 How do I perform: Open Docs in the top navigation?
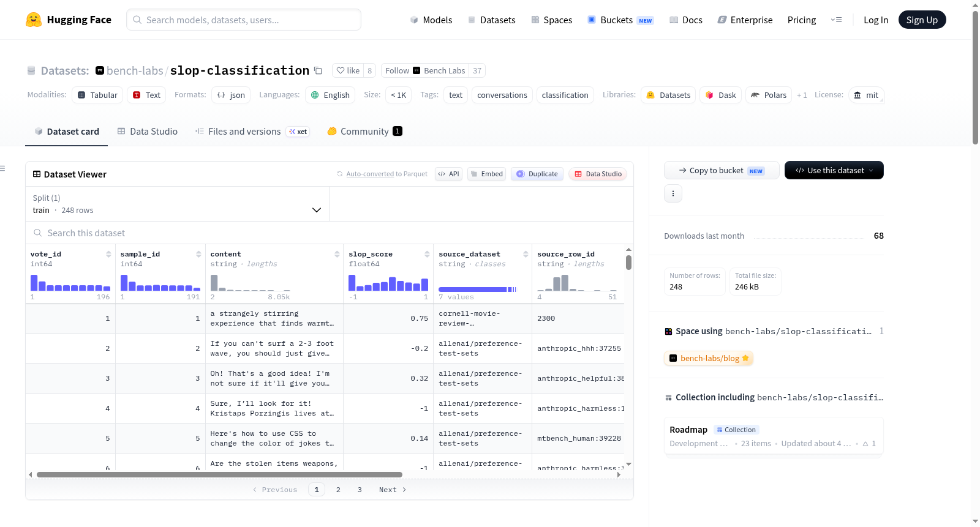click(686, 20)
